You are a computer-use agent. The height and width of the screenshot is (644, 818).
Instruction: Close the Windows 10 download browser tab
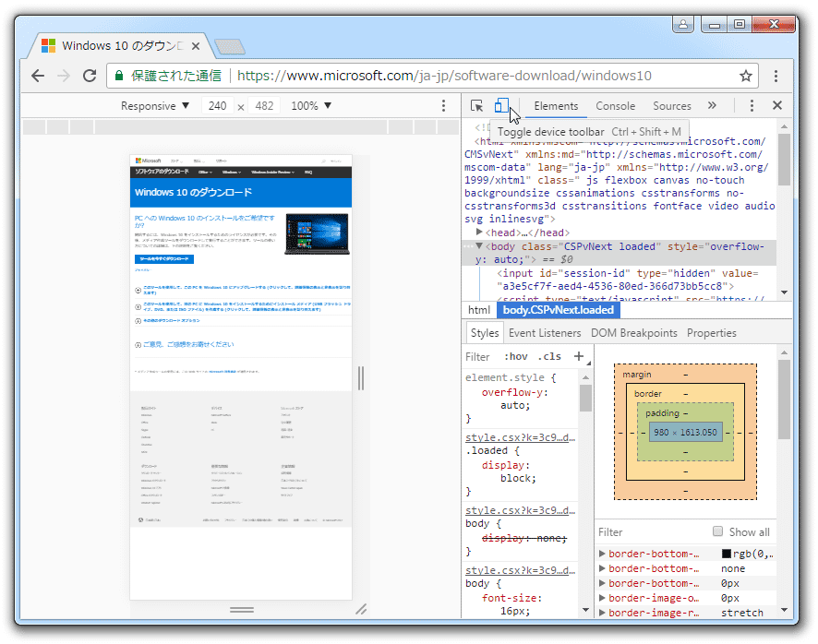pos(196,46)
